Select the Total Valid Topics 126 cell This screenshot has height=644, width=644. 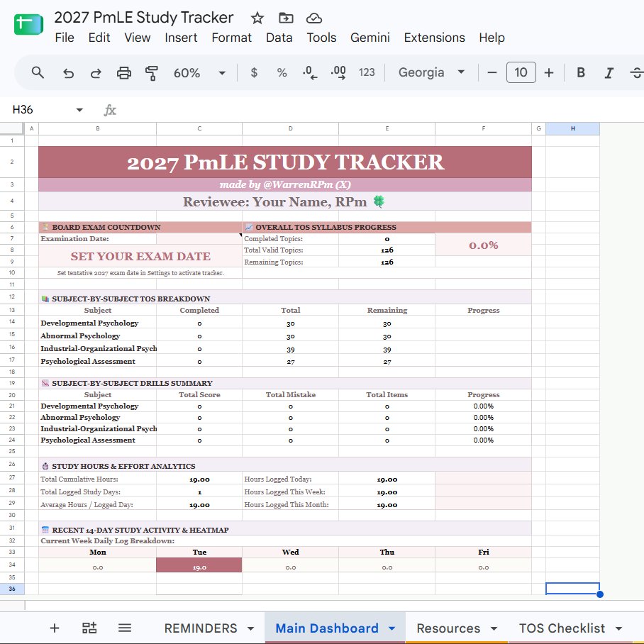387,250
